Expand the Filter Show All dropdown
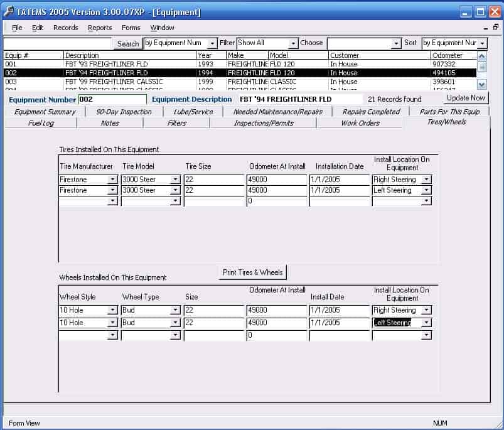This screenshot has height=430, width=504. (x=293, y=43)
